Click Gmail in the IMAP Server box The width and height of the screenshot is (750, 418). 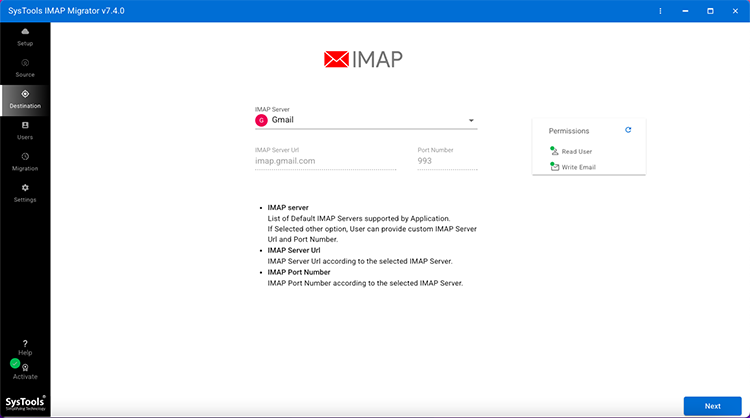pyautogui.click(x=283, y=120)
